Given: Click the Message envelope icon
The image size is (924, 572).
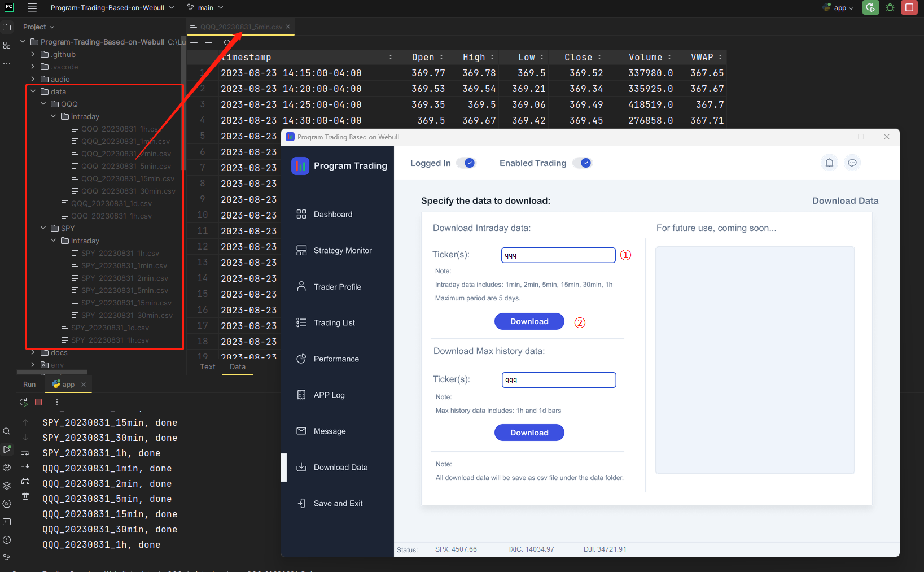Looking at the screenshot, I should [x=301, y=431].
